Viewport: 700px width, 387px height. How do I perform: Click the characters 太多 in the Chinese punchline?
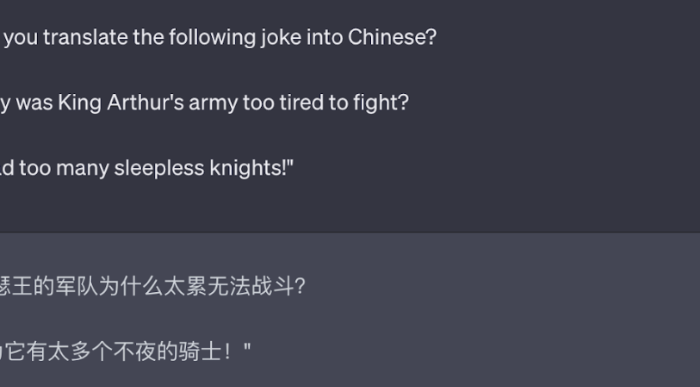tap(70, 352)
